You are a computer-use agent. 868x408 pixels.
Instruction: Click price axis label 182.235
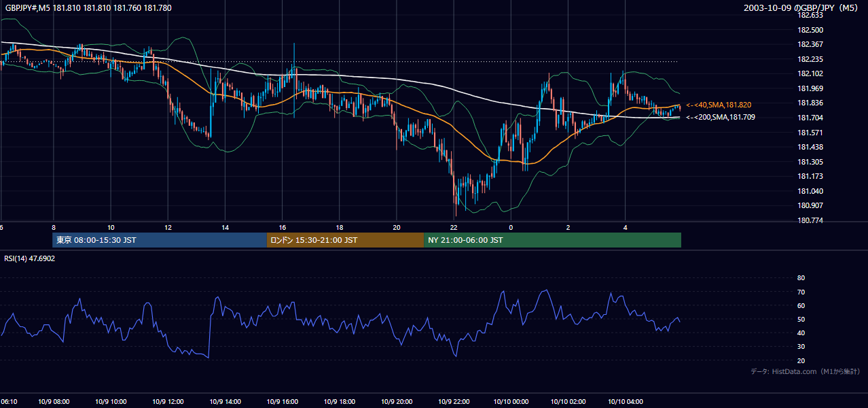tap(810, 59)
